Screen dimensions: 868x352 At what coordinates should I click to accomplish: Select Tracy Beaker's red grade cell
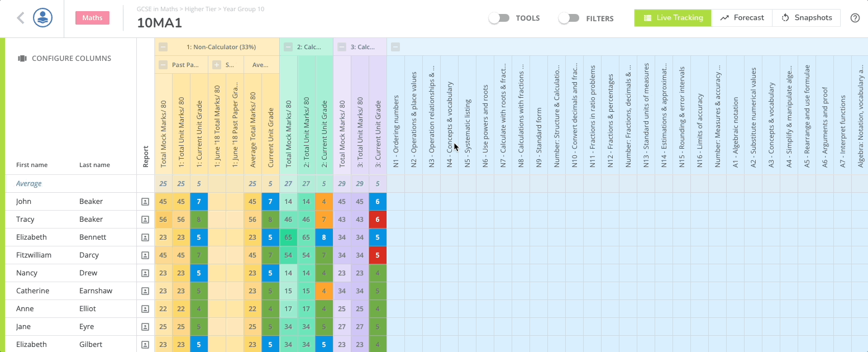click(x=377, y=219)
